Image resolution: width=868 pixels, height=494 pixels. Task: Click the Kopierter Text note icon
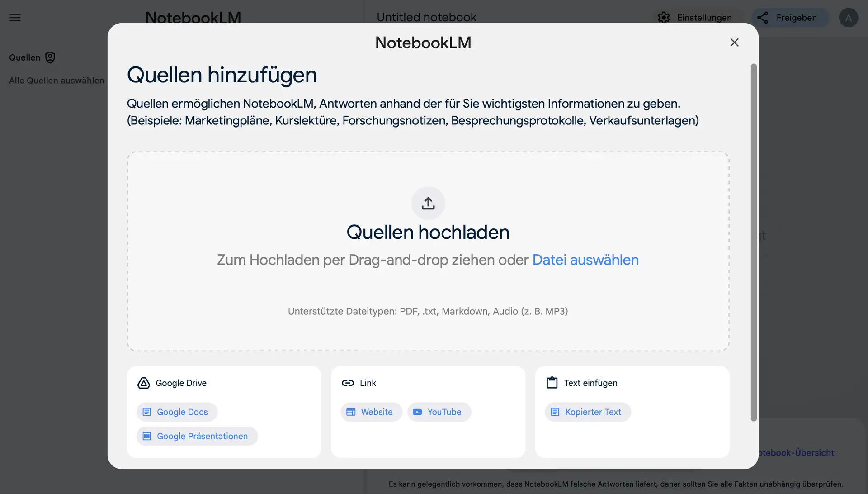click(555, 412)
